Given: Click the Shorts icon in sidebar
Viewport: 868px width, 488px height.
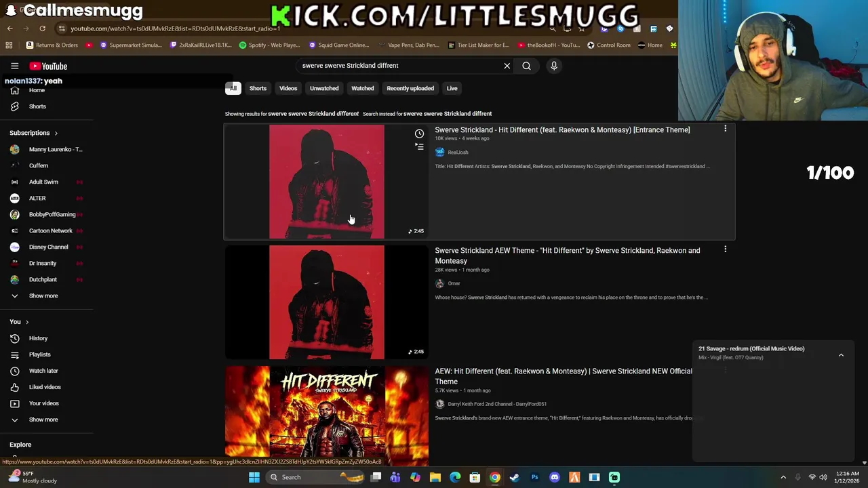Looking at the screenshot, I should click(14, 106).
